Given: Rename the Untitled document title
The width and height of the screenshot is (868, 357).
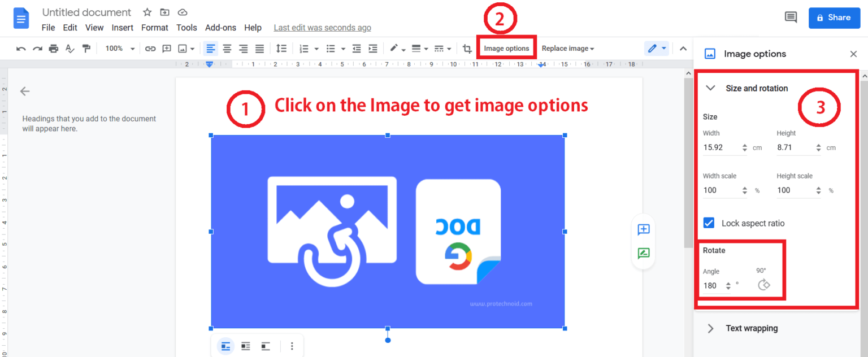Looking at the screenshot, I should 86,12.
